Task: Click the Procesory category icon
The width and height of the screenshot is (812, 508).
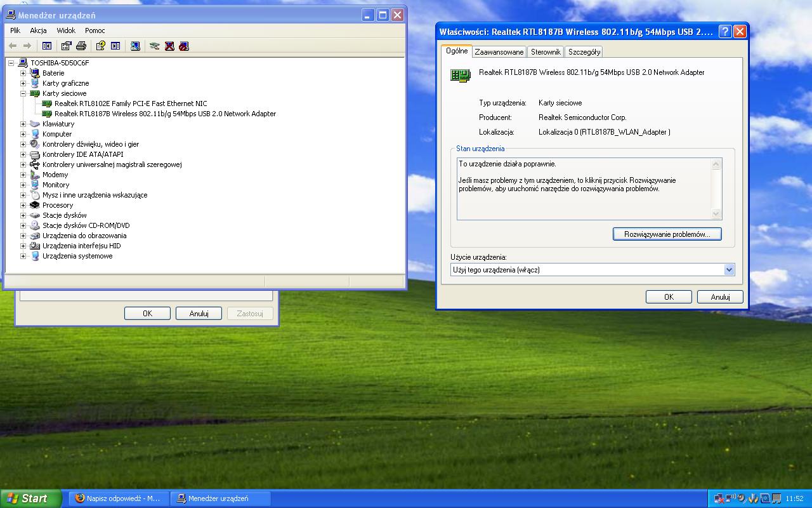Action: (35, 205)
